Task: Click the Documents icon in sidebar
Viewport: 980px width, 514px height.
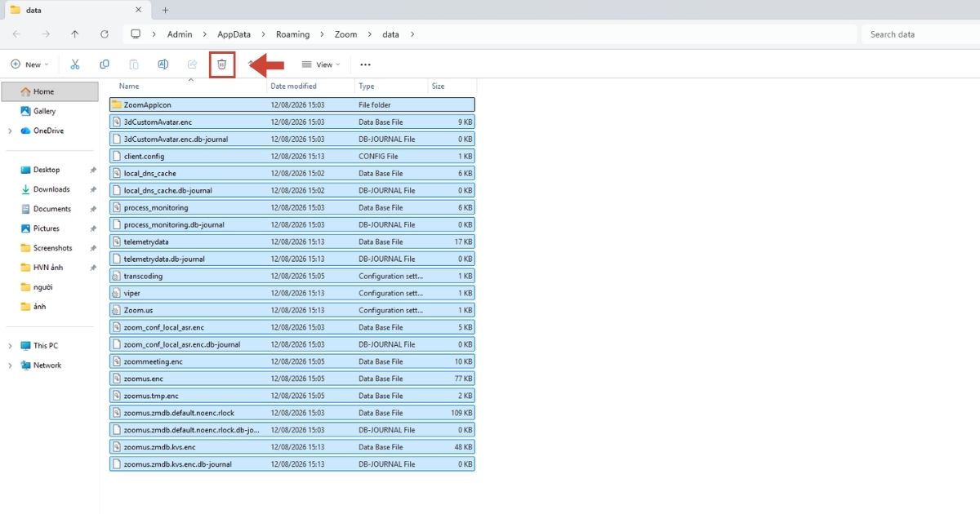Action: (25, 209)
